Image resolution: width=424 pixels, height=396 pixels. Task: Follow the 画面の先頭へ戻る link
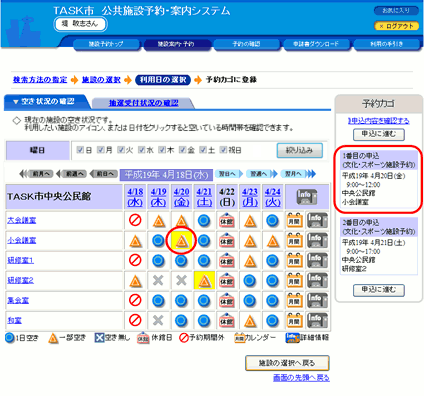tap(301, 378)
